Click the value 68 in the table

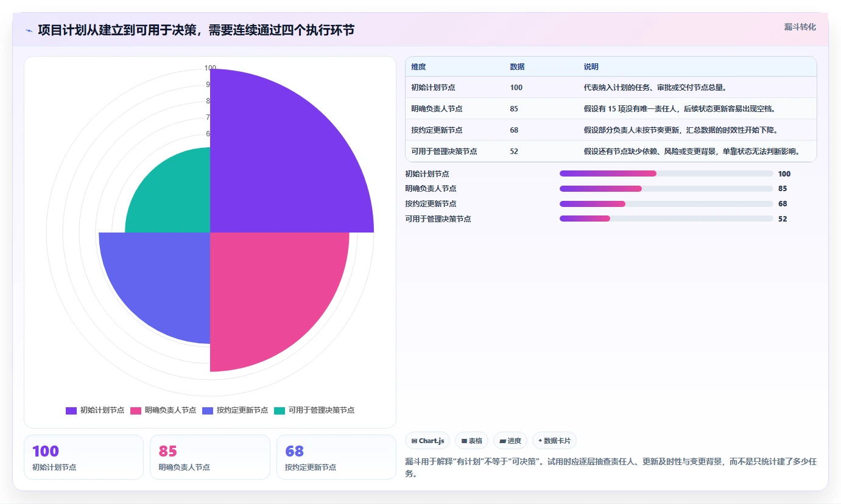(514, 130)
